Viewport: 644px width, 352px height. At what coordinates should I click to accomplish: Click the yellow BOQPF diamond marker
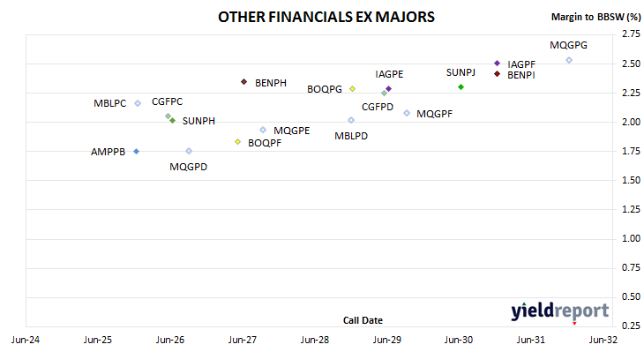point(237,142)
